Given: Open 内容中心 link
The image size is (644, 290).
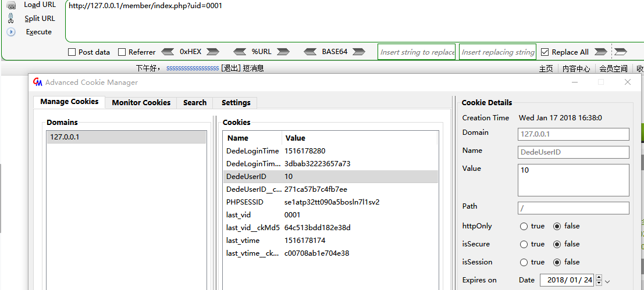Looking at the screenshot, I should (577, 69).
